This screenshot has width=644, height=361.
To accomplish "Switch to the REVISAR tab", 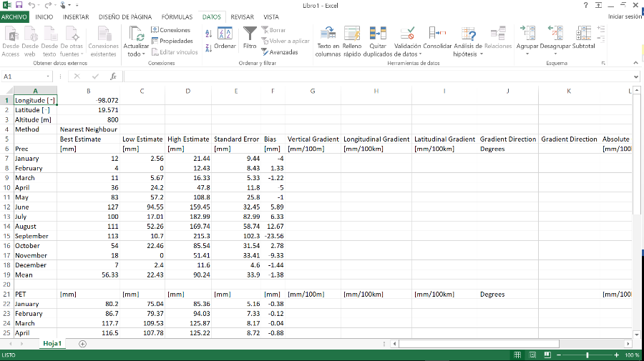I will click(x=243, y=17).
